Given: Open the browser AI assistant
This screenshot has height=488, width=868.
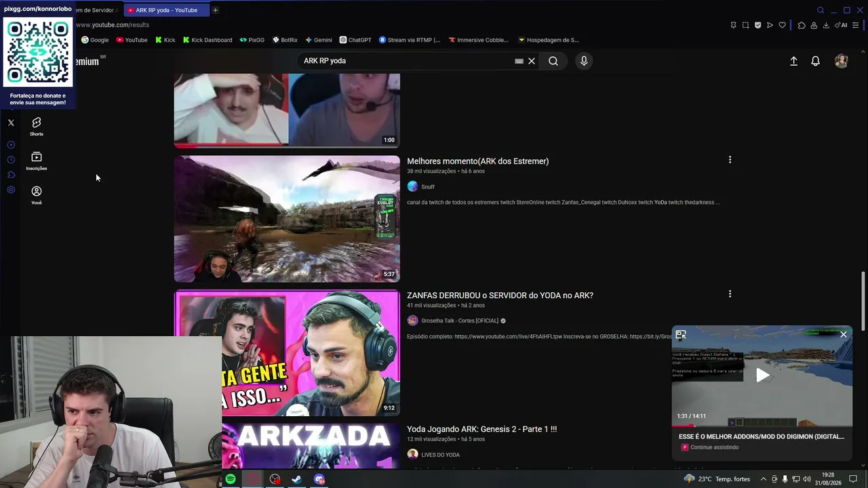Looking at the screenshot, I should click(841, 25).
